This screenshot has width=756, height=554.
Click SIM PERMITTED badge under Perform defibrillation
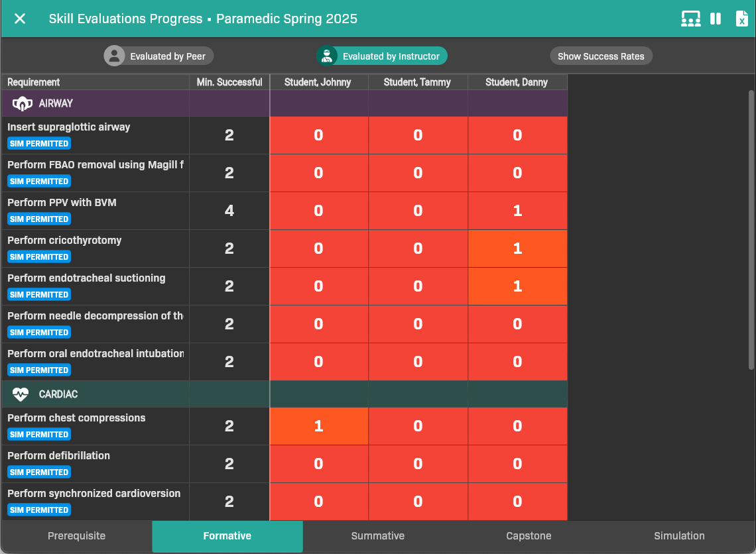(39, 472)
